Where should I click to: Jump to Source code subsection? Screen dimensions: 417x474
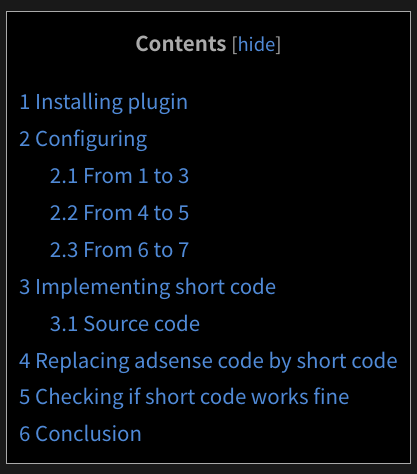125,324
